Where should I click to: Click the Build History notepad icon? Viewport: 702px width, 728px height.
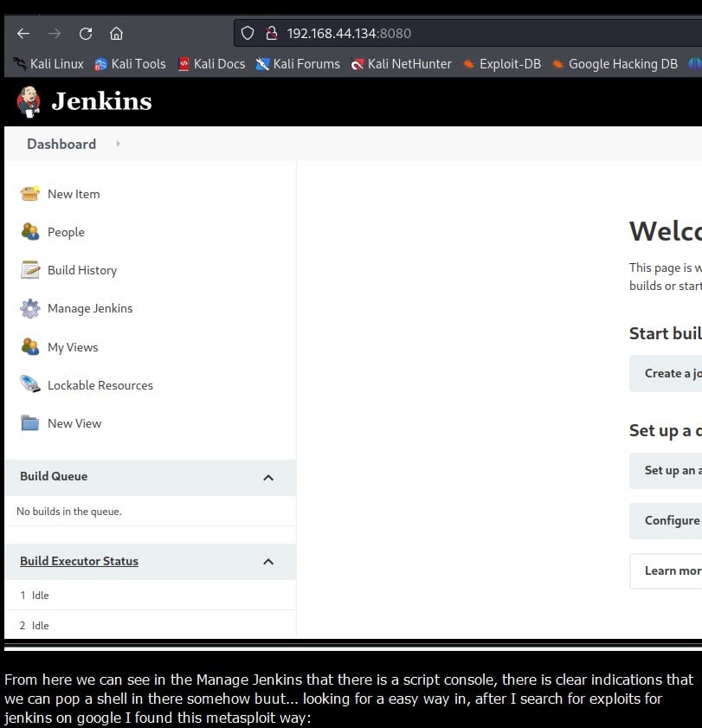30,270
